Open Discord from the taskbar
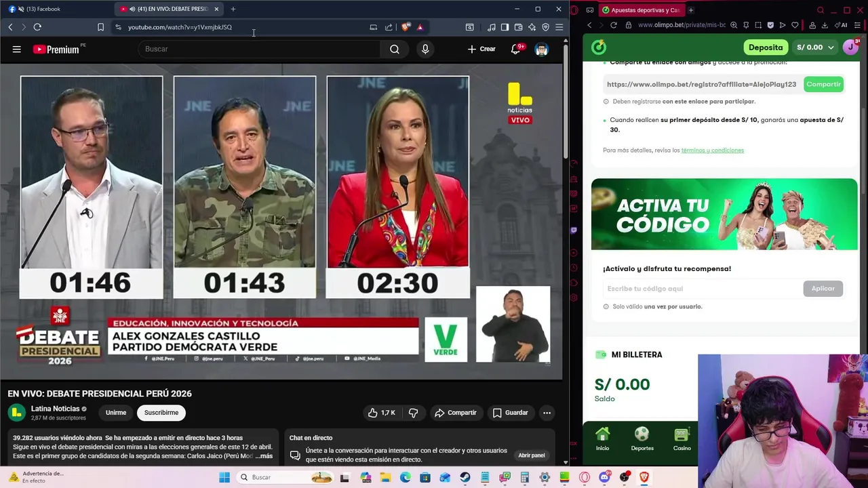 click(x=604, y=477)
